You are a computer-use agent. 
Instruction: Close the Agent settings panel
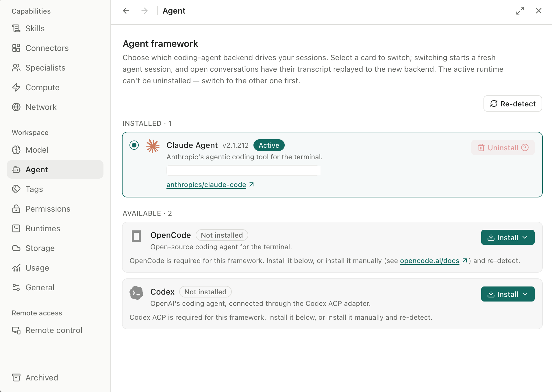point(539,11)
